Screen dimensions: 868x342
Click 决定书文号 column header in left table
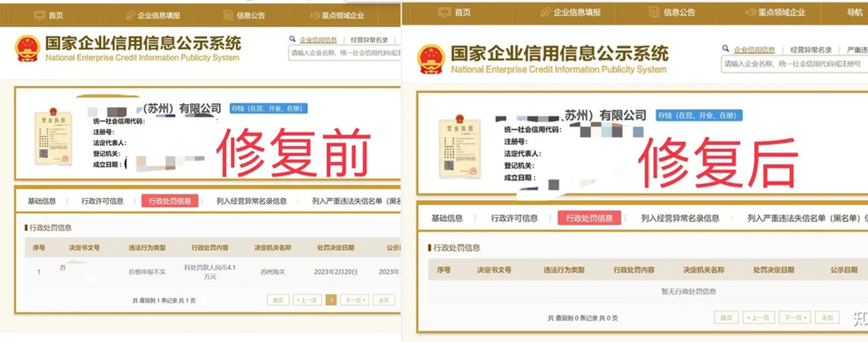click(84, 248)
